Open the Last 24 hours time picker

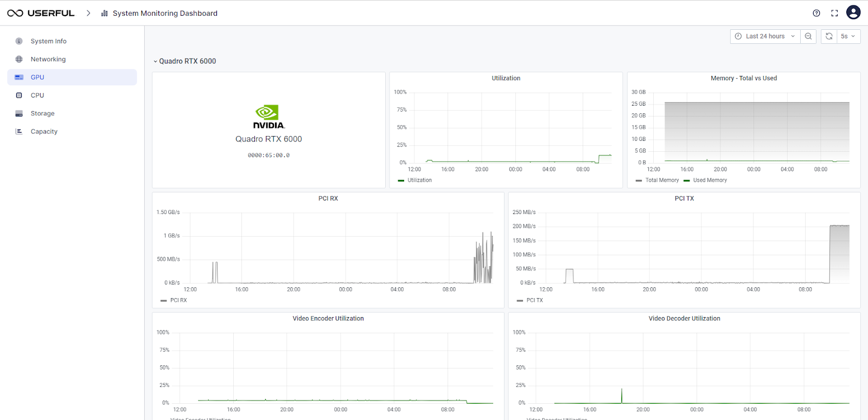pyautogui.click(x=765, y=36)
